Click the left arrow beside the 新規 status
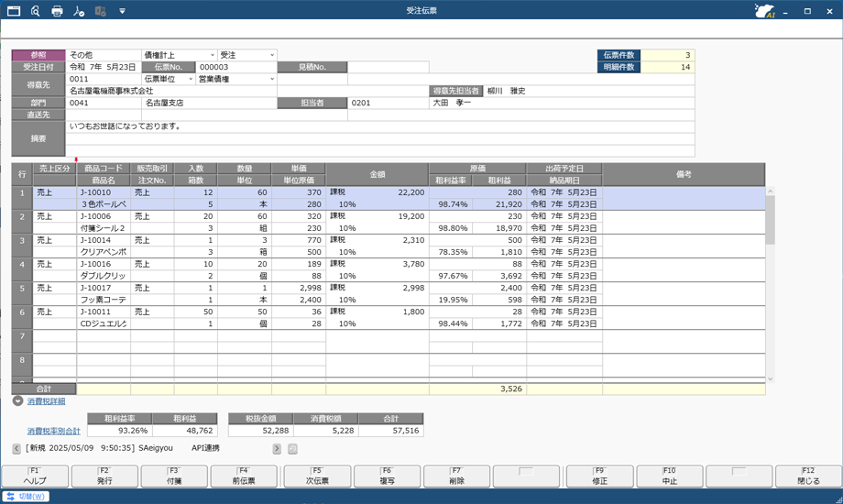The height and width of the screenshot is (504, 843). (x=16, y=449)
